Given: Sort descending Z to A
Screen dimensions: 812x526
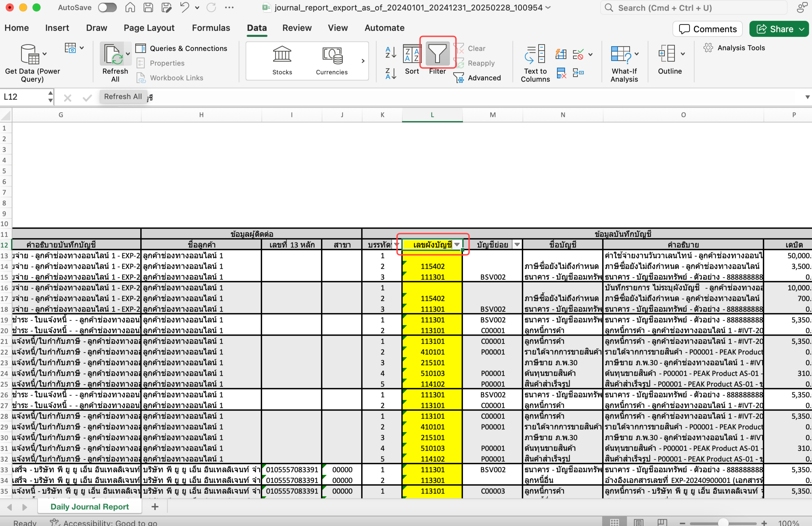Looking at the screenshot, I should click(x=391, y=73).
